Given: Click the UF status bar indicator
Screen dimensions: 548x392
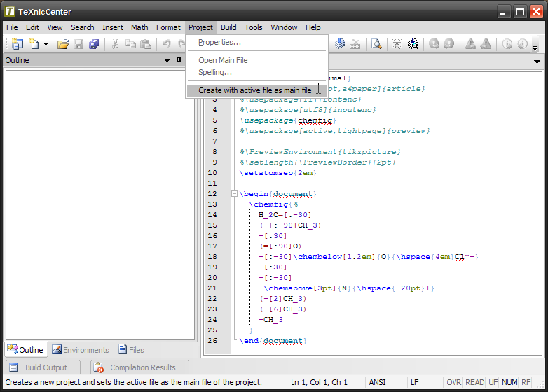Looking at the screenshot, I should [493, 382].
